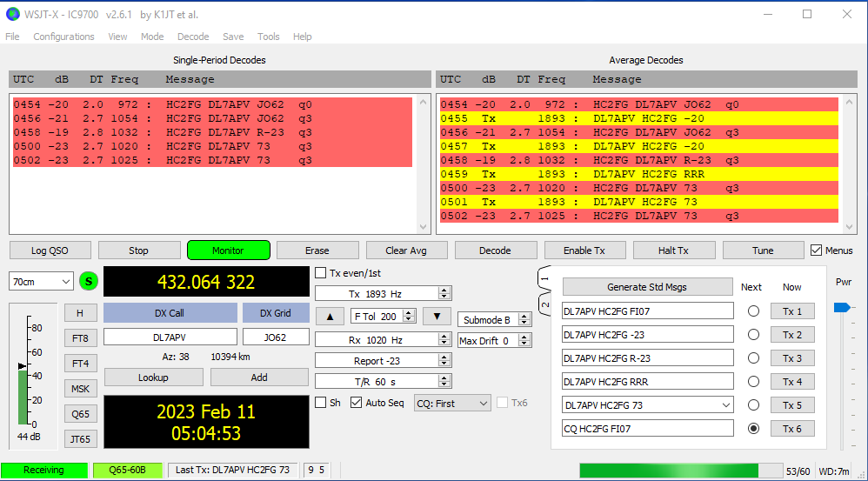Click the Lookup button
The width and height of the screenshot is (868, 481).
coord(153,377)
